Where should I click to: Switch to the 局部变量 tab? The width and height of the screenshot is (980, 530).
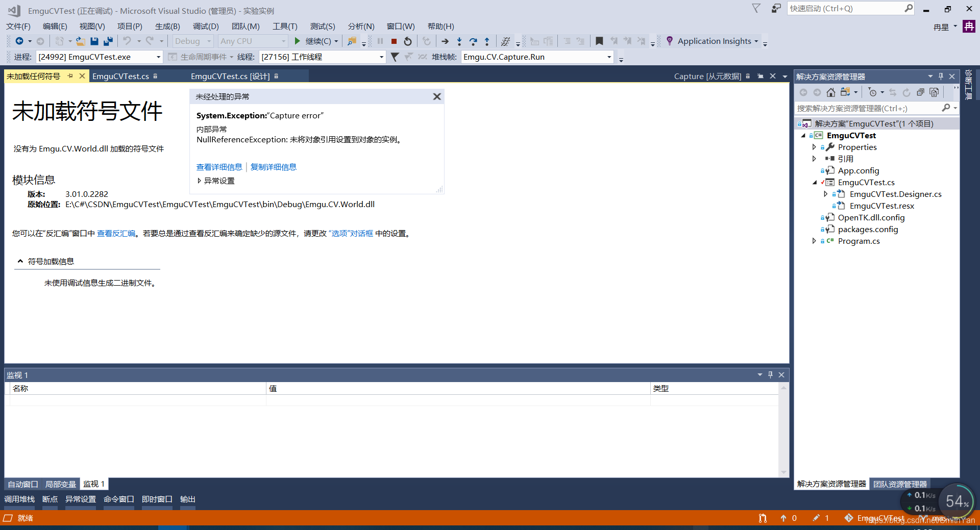(x=60, y=484)
